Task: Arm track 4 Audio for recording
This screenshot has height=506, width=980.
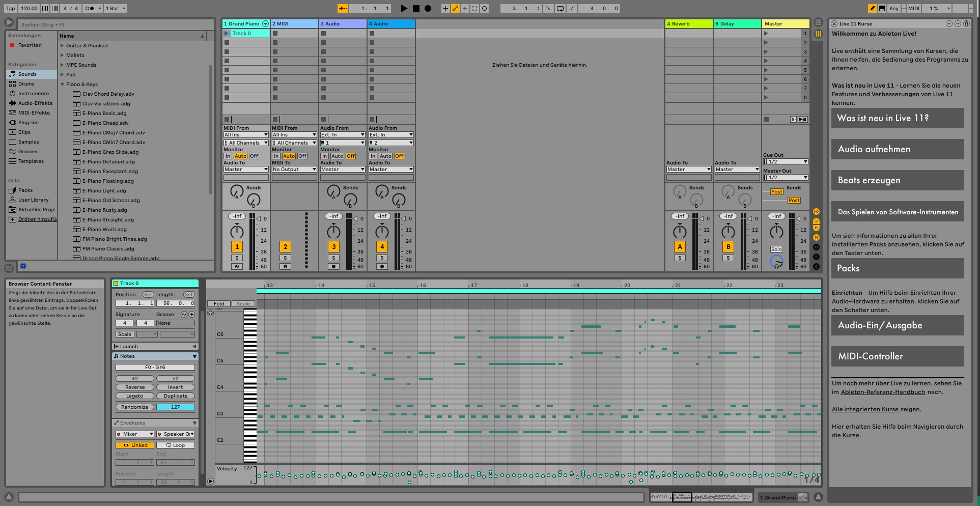Action: pyautogui.click(x=382, y=266)
